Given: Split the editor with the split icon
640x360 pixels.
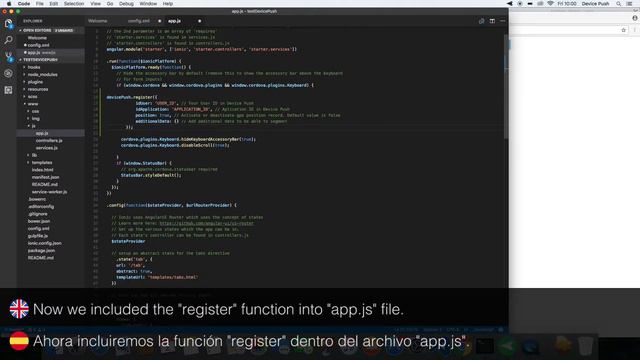Looking at the screenshot, I should pos(492,21).
